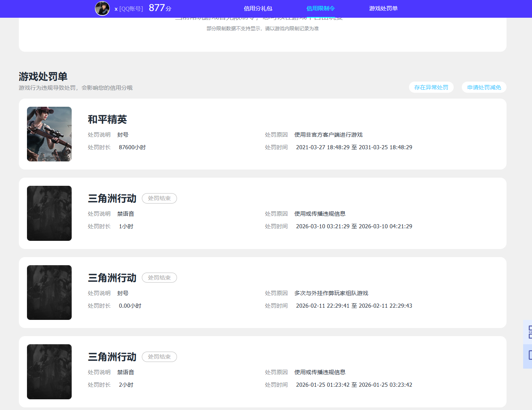Click the QQ账号 username in header
Screen dimensions: 532x410
pos(129,9)
